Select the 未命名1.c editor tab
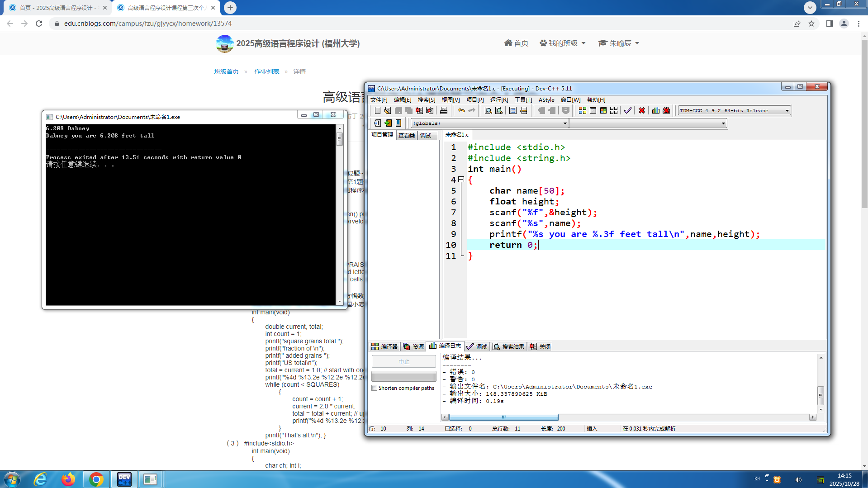The width and height of the screenshot is (868, 488). [457, 135]
